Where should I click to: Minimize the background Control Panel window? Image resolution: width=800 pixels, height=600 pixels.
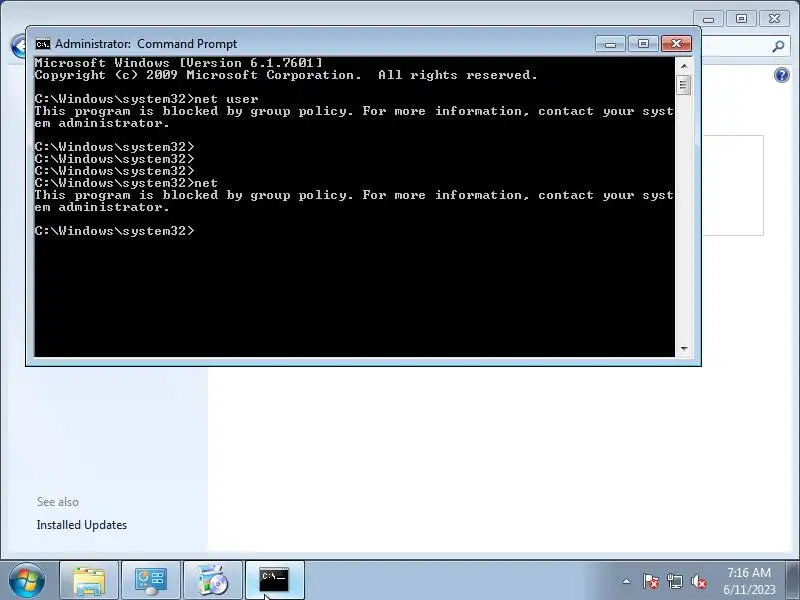pyautogui.click(x=708, y=19)
